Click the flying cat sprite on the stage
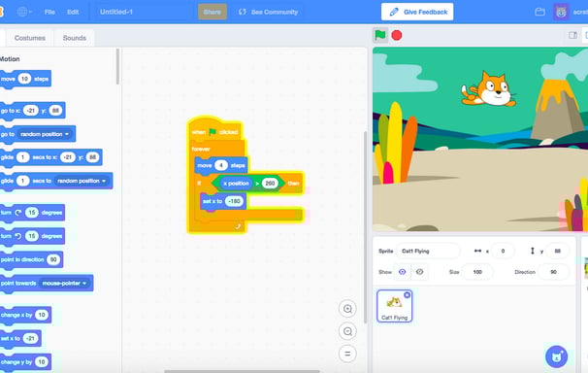The height and width of the screenshot is (373, 588). [488, 90]
